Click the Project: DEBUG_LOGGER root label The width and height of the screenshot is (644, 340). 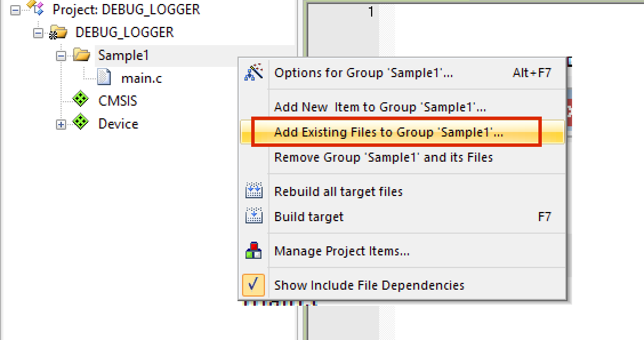click(126, 10)
